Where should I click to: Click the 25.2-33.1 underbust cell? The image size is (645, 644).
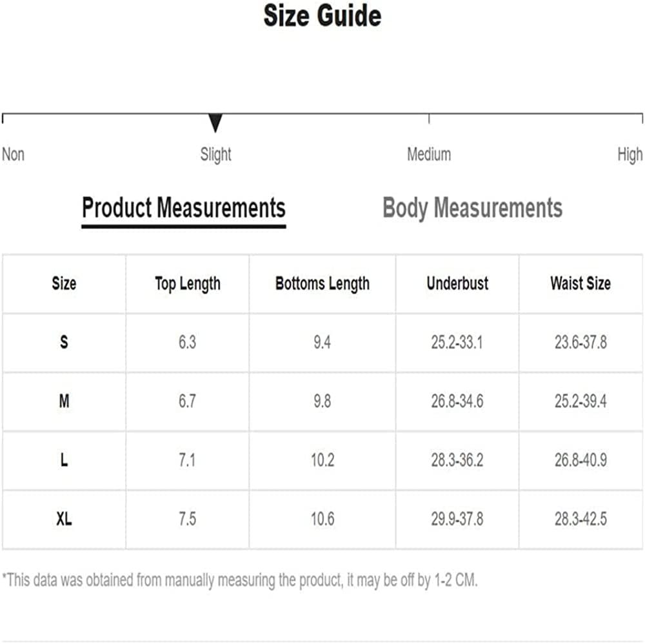tap(457, 343)
